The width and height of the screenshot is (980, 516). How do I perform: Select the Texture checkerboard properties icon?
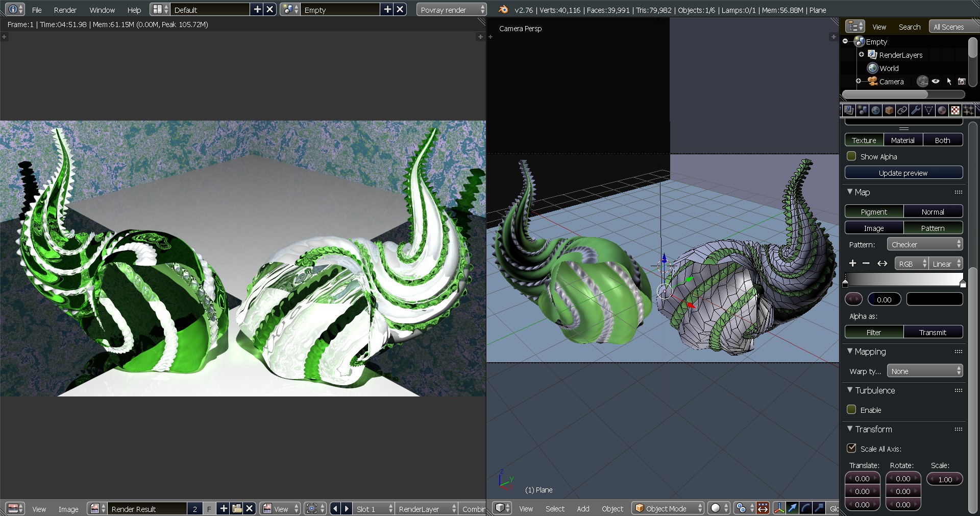coord(955,110)
